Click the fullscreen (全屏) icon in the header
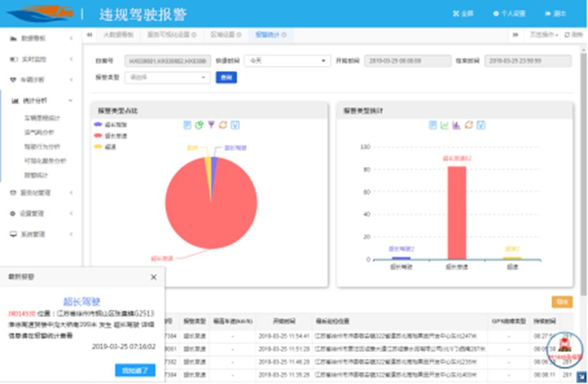 (x=462, y=12)
